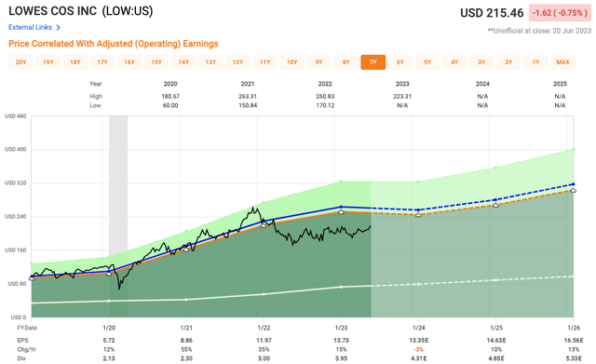The image size is (596, 364).
Task: Click the 2020 low value 60.00
Action: coord(170,105)
